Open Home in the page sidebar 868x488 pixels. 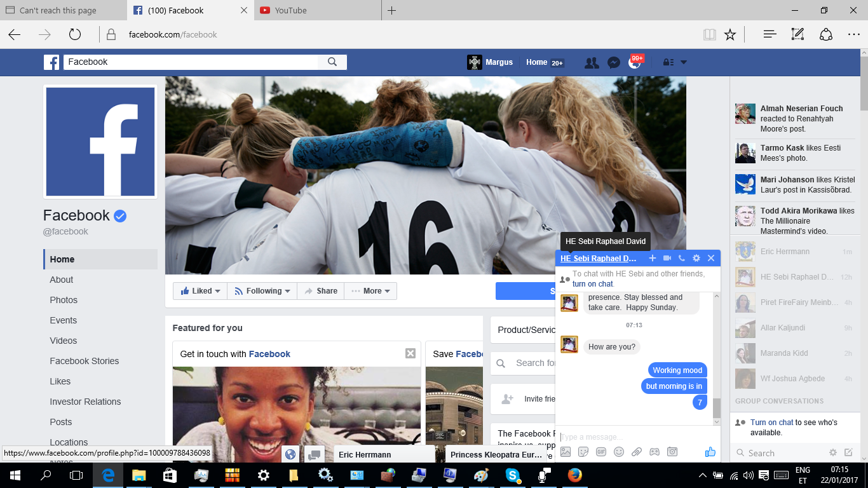click(x=100, y=259)
